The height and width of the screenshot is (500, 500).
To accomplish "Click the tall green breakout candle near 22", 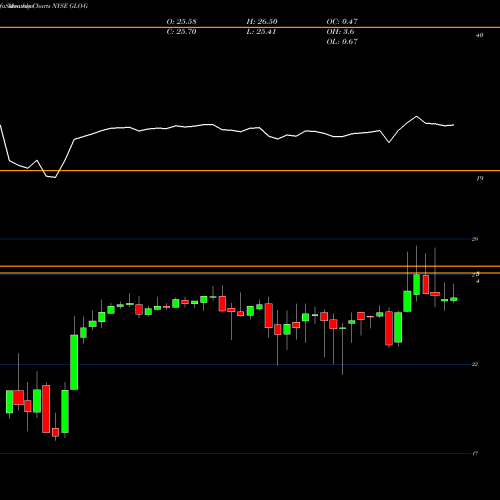I will (x=74, y=362).
